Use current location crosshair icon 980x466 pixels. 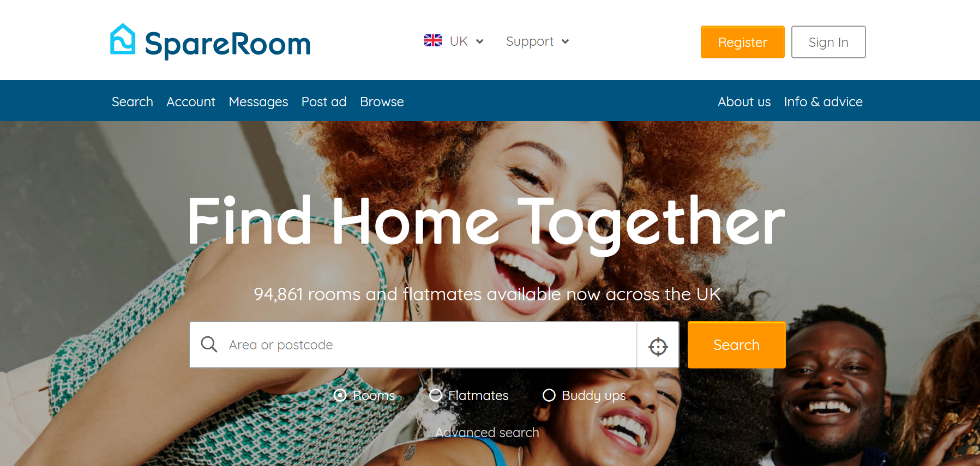point(658,346)
